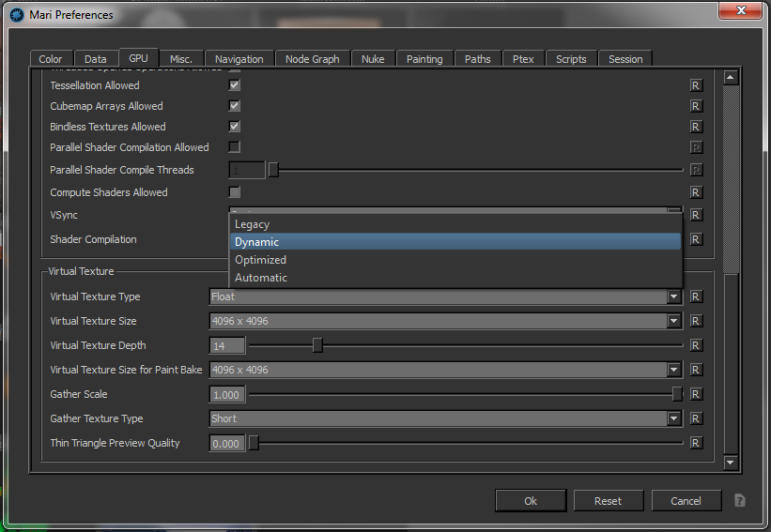The image size is (771, 532).
Task: Open Virtual Texture Type dropdown
Action: point(445,296)
